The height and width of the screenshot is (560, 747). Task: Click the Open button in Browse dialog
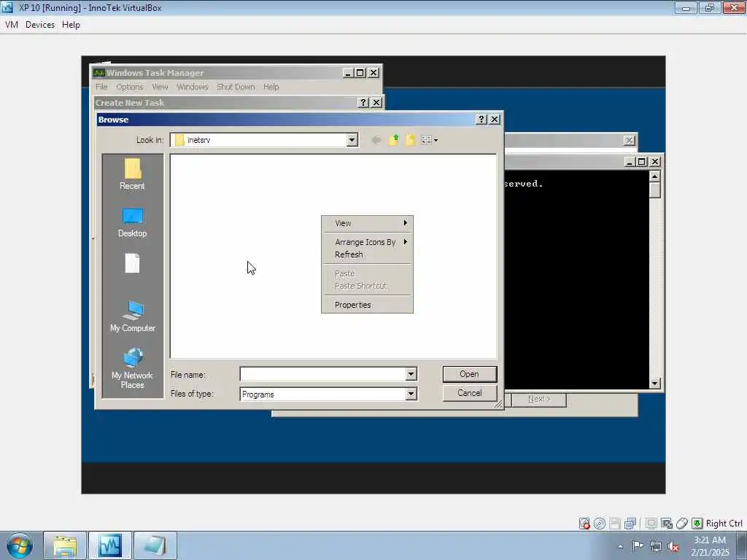coord(469,374)
